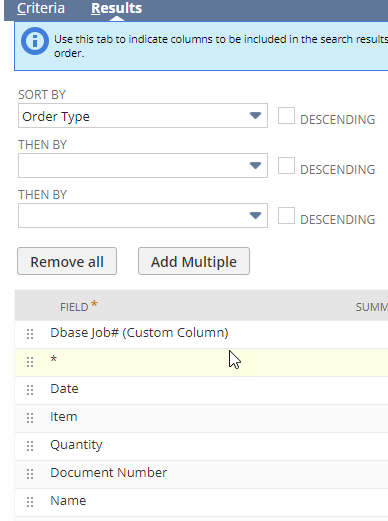Switch to the Criteria tab
The width and height of the screenshot is (388, 521).
[41, 8]
